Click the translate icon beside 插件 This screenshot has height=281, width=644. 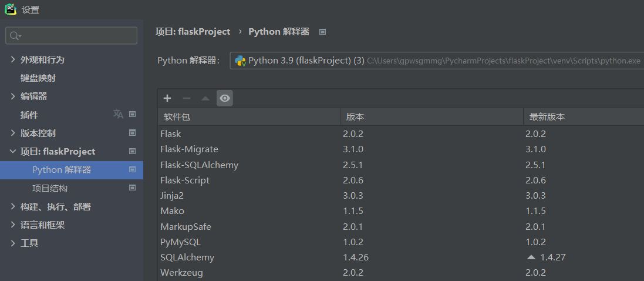[x=118, y=115]
